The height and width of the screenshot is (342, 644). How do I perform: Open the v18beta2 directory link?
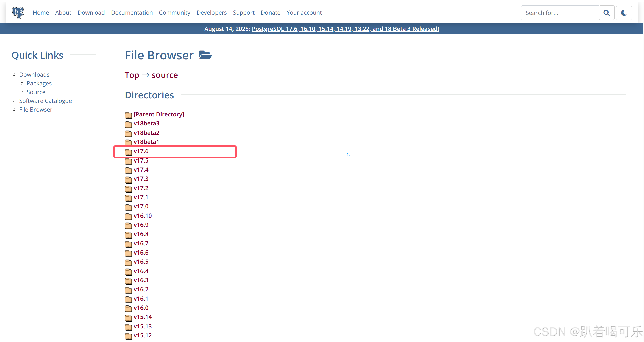point(147,133)
